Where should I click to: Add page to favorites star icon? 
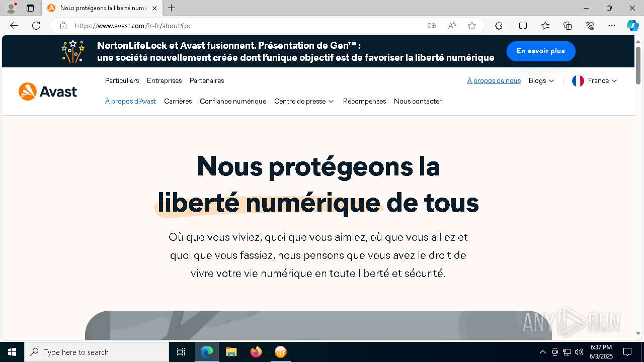coord(472,26)
